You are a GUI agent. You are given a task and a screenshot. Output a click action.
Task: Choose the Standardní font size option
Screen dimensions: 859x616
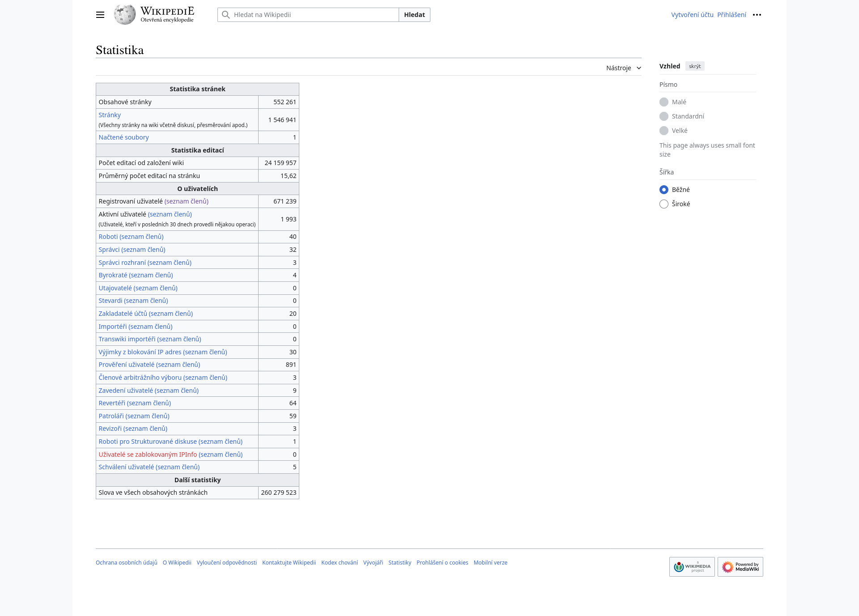click(664, 116)
